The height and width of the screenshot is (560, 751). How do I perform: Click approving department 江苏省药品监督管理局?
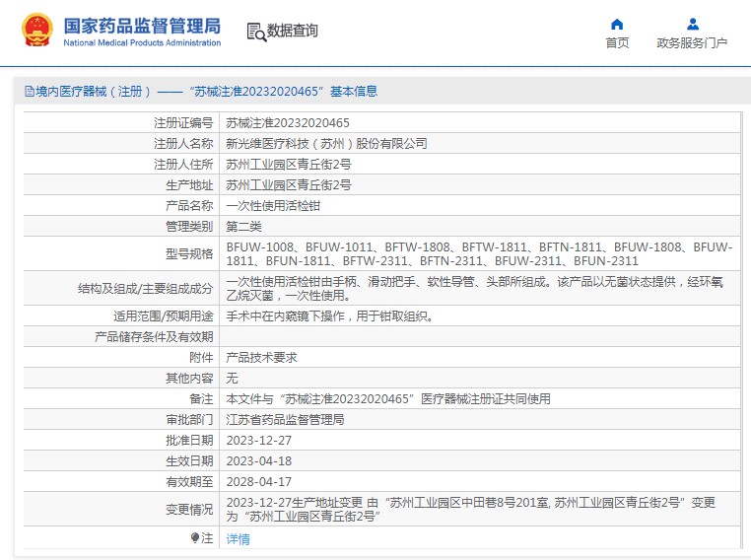click(x=285, y=420)
